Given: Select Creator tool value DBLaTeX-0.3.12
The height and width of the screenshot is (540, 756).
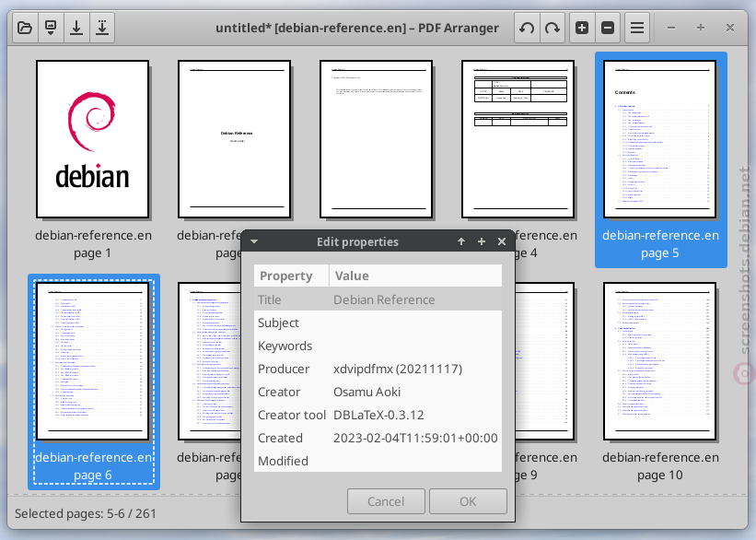Looking at the screenshot, I should [378, 415].
